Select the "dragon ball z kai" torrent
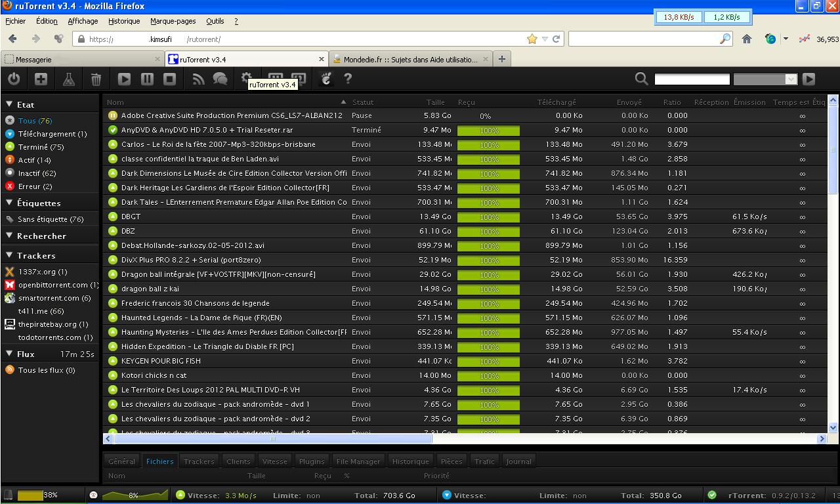840x504 pixels. 465,289
